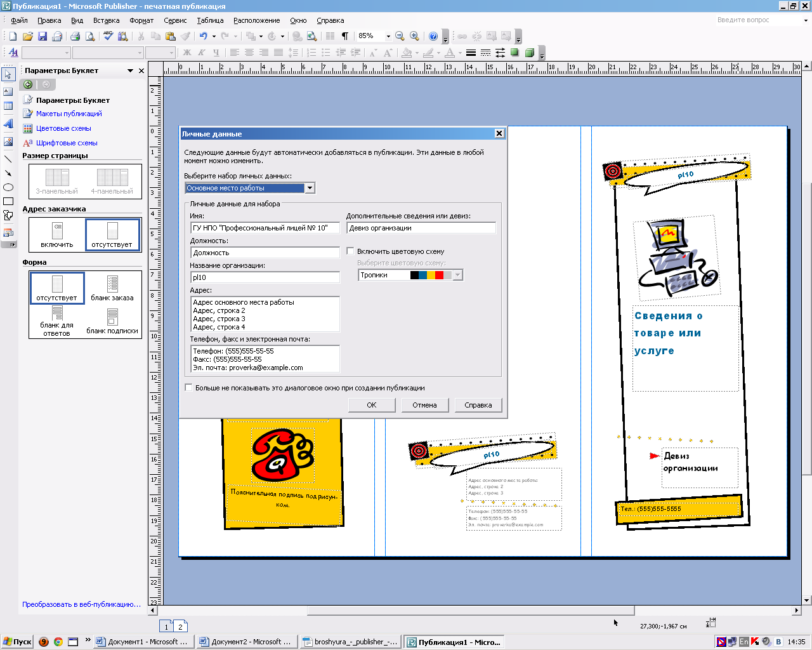Open Styles and Formatting icon

pyautogui.click(x=13, y=53)
